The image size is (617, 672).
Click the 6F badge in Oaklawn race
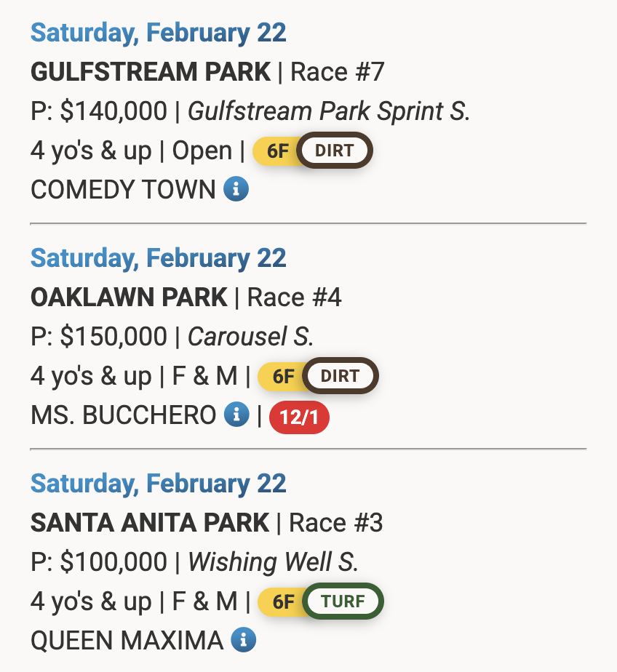(283, 377)
